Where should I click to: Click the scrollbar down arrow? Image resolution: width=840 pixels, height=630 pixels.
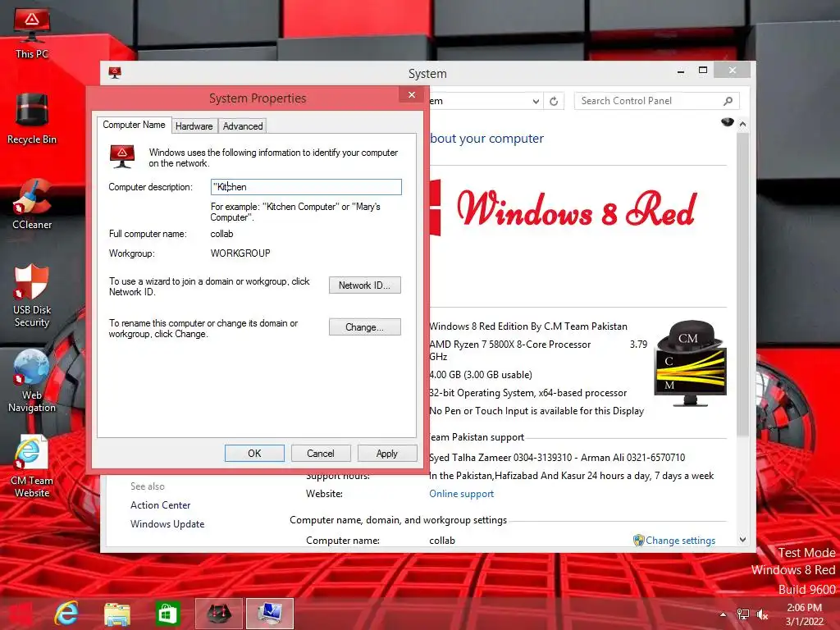(x=742, y=540)
